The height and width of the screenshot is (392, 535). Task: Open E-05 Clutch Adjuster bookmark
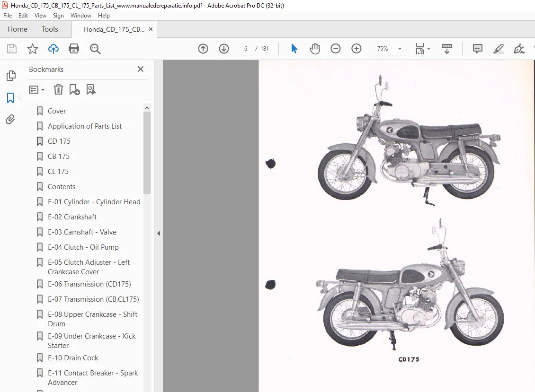[x=89, y=267]
